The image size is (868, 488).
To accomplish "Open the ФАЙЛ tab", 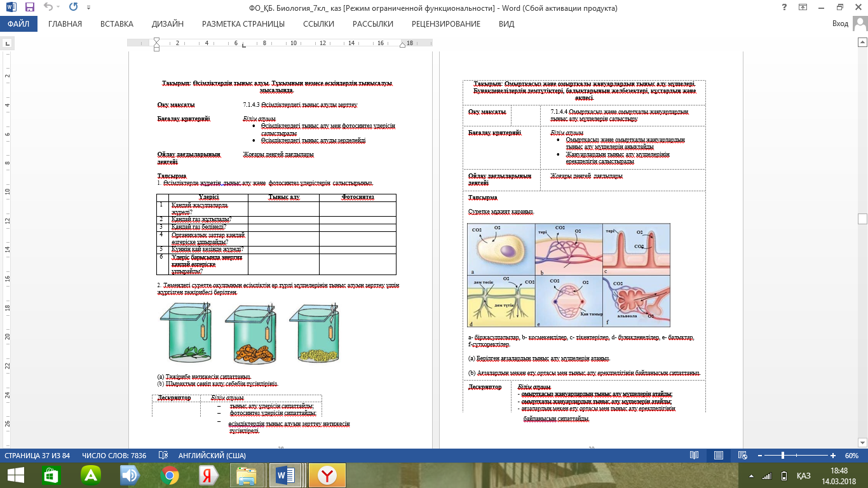I will click(x=19, y=24).
